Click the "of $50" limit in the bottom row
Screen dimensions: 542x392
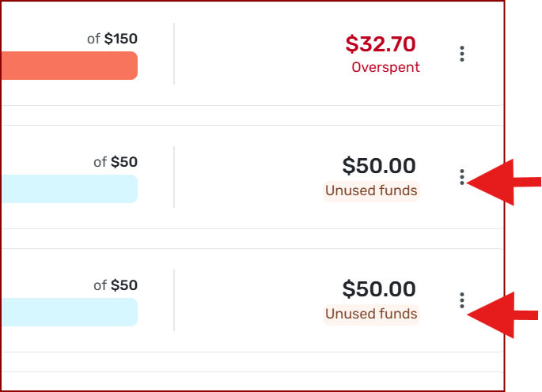[x=116, y=285]
